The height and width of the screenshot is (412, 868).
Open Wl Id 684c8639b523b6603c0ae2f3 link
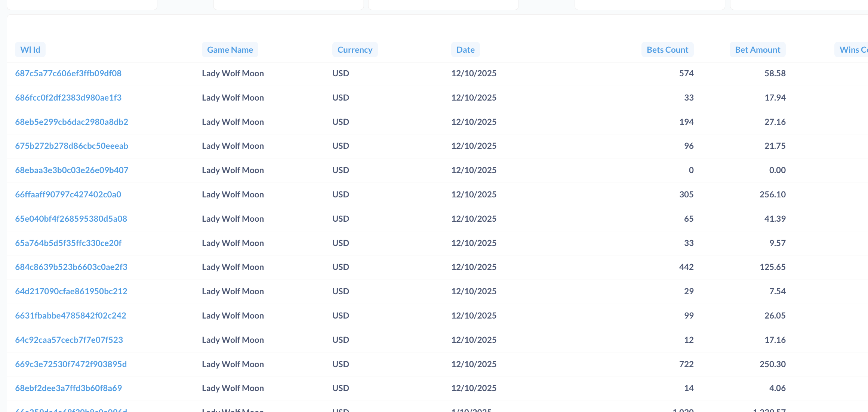(71, 267)
